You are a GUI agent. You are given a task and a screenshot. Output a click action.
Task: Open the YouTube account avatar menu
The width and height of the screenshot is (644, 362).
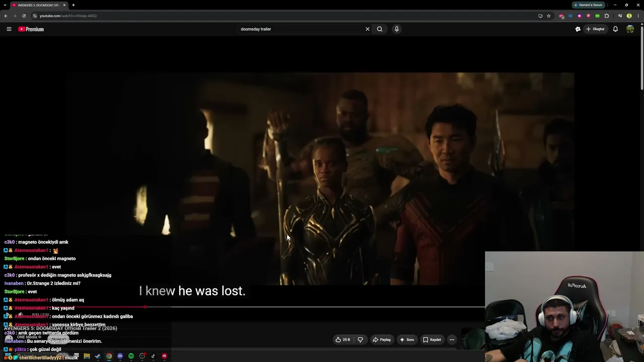click(x=630, y=29)
